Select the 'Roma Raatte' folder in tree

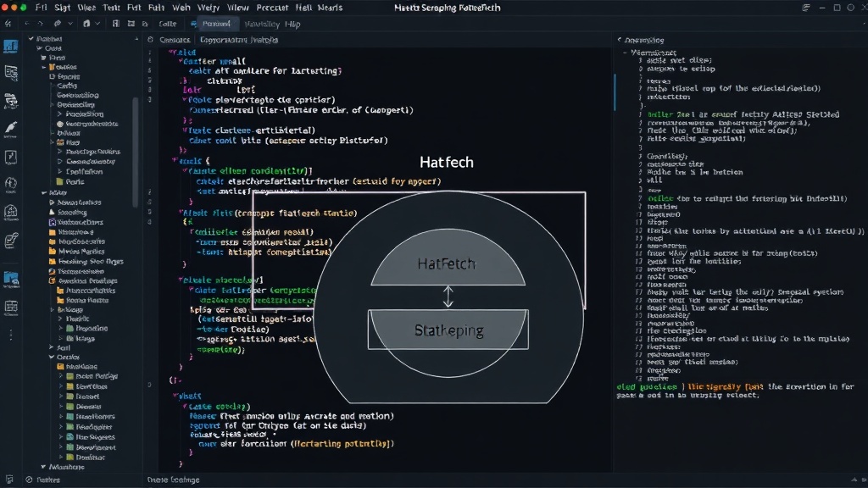(x=82, y=301)
